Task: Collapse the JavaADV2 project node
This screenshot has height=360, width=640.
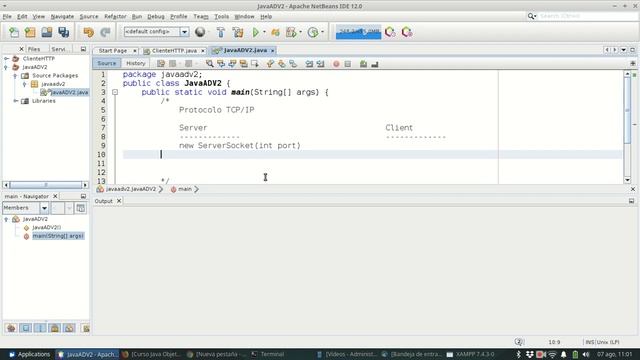Action: tap(6, 67)
